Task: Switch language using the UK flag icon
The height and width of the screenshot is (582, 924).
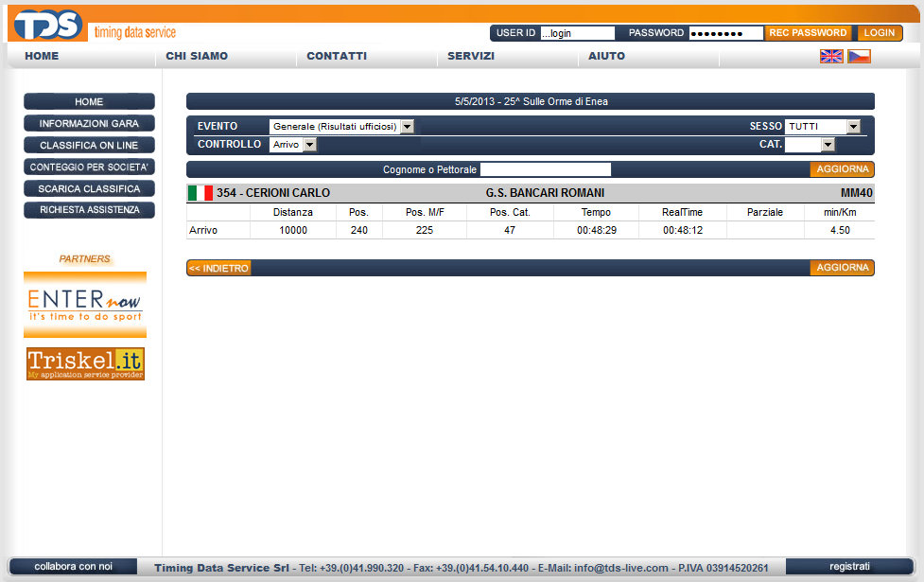Action: (830, 57)
